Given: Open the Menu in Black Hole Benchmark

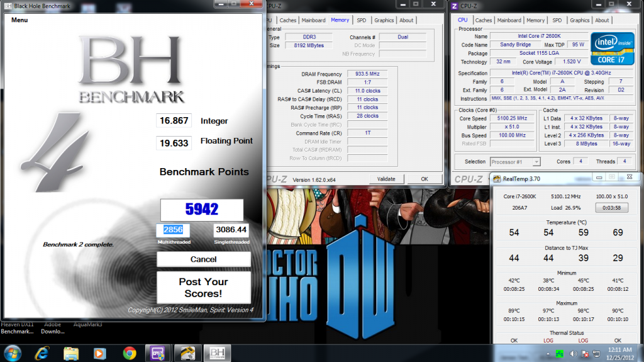Looking at the screenshot, I should [x=19, y=20].
